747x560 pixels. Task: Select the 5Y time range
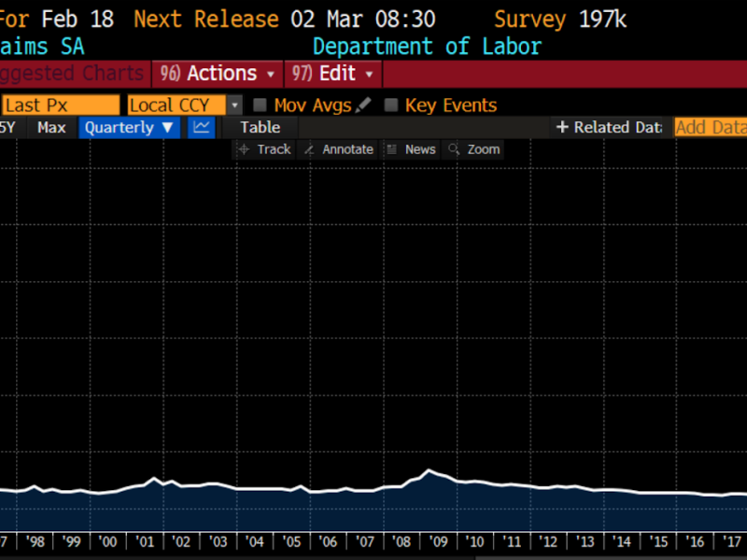[x=8, y=128]
